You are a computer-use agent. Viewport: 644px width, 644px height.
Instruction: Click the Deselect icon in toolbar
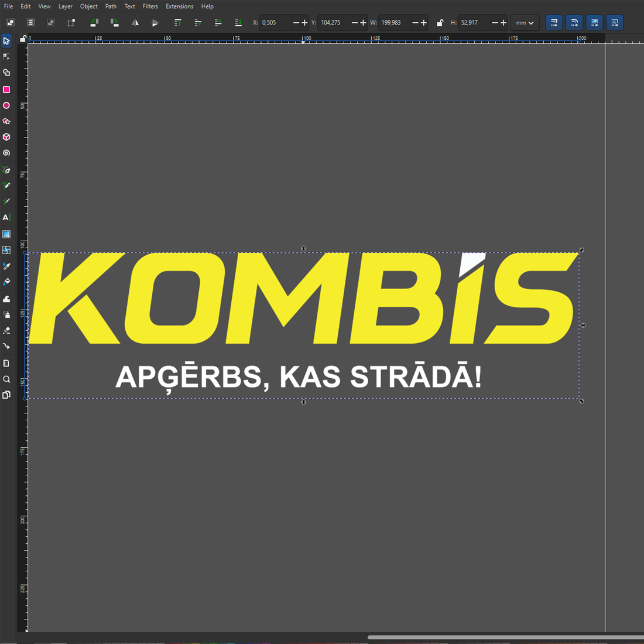click(51, 23)
